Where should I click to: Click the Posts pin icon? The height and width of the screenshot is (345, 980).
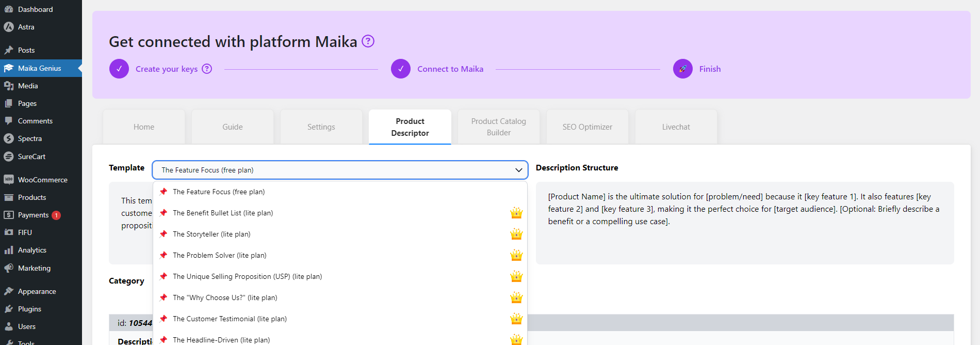[9, 50]
